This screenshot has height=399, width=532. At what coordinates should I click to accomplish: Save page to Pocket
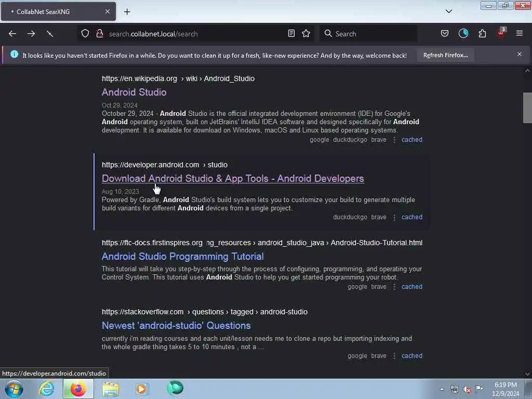click(445, 33)
